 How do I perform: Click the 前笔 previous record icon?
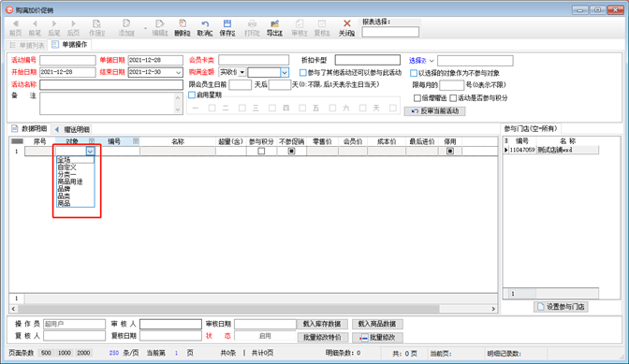tap(35, 23)
